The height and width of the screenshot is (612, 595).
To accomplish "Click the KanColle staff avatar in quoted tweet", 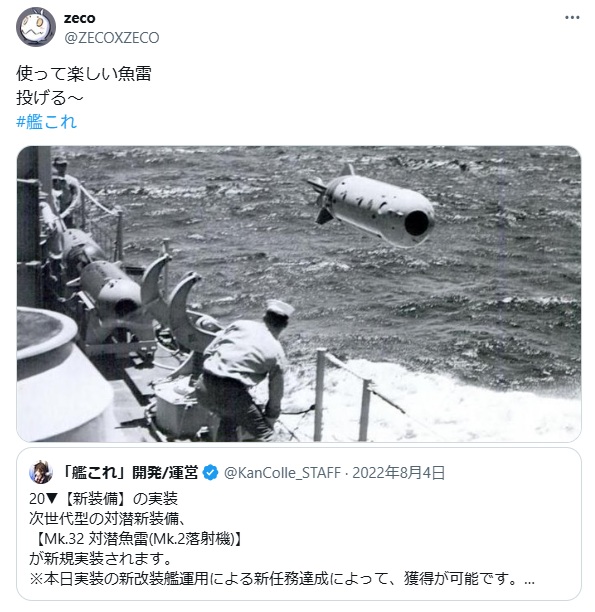I will (41, 472).
